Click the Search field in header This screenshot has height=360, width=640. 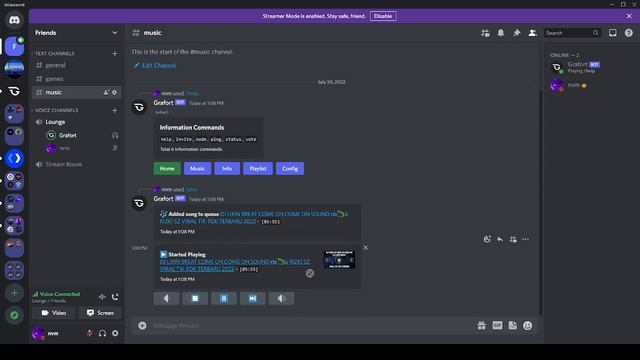(x=572, y=33)
